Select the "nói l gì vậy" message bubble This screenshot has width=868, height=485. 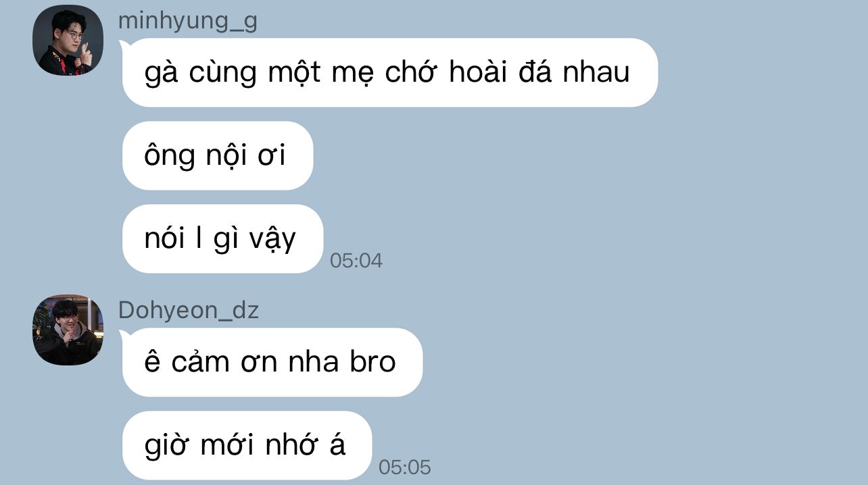[x=222, y=239]
